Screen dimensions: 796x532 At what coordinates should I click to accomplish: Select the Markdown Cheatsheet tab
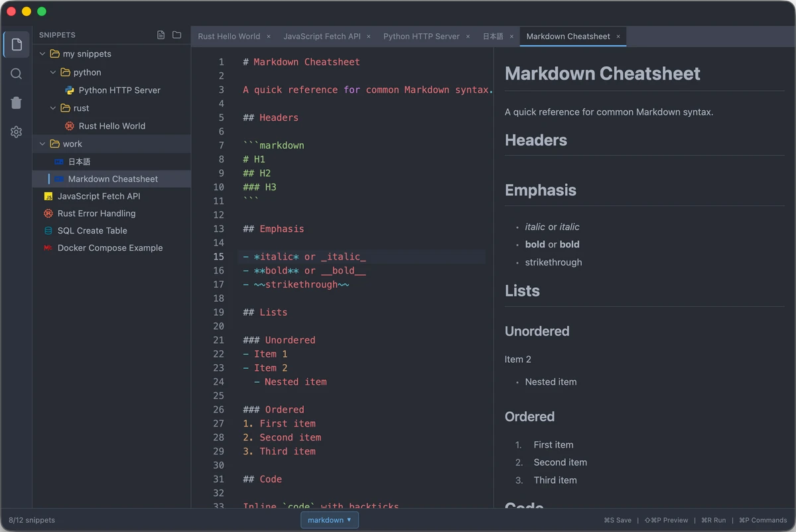[568, 36]
